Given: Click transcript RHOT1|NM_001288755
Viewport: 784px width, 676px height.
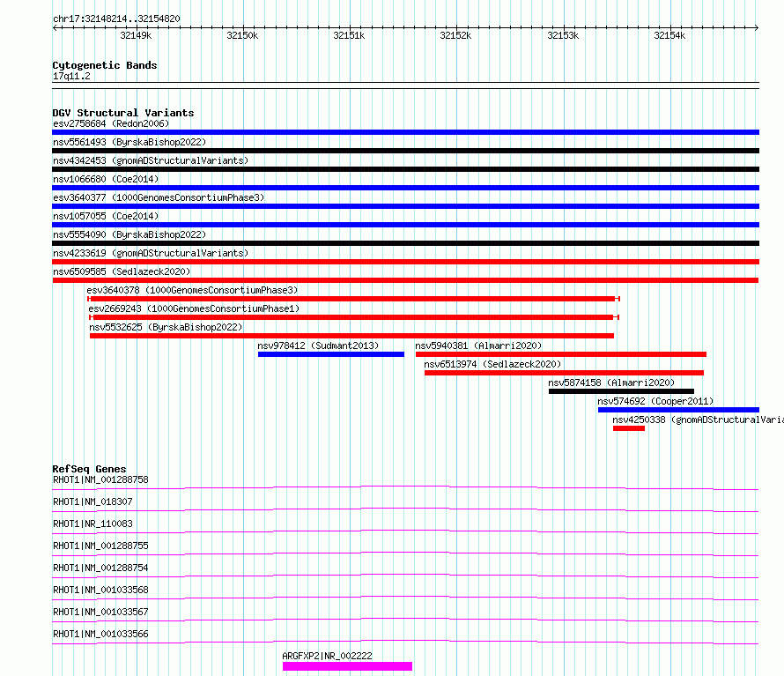Looking at the screenshot, I should (x=100, y=546).
